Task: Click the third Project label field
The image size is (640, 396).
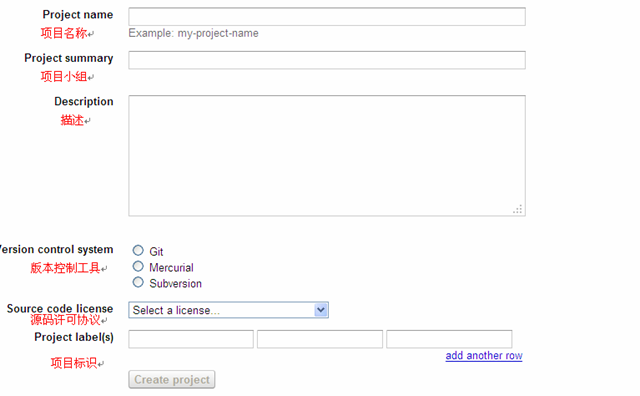Action: pyautogui.click(x=449, y=339)
